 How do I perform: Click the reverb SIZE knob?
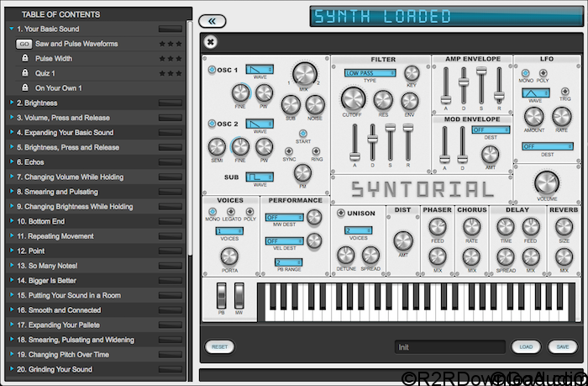(x=564, y=227)
